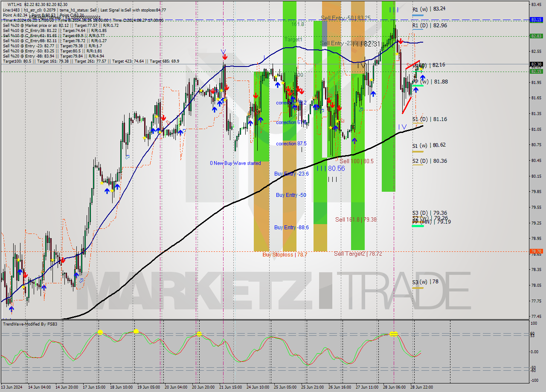Click the 'Sell %20 @ Market price' line

point(61,25)
